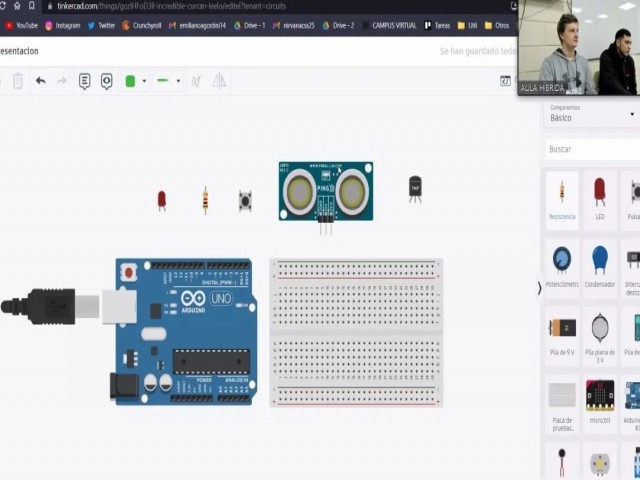Viewport: 640px width, 480px height.
Task: Pick the vibration motor component
Action: pos(562,462)
